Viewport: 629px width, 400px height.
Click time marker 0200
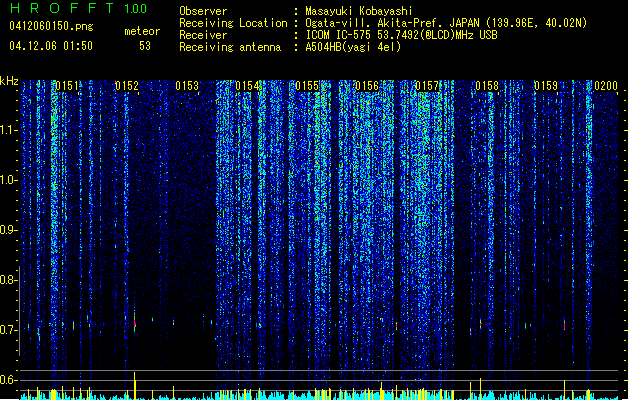(x=606, y=86)
